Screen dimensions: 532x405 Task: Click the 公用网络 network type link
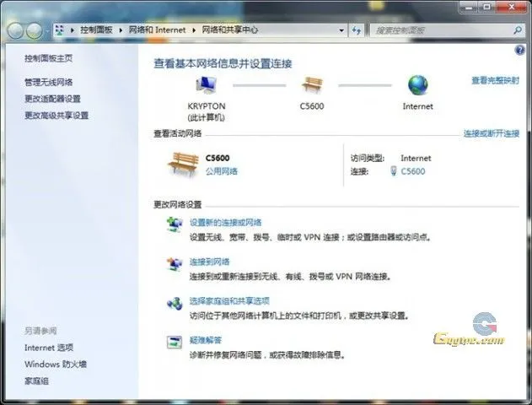222,171
